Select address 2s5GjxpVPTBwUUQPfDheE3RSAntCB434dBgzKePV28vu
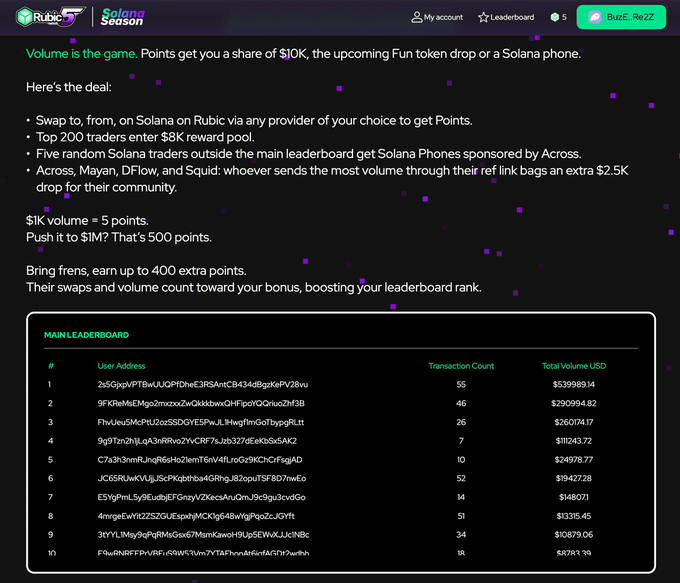The width and height of the screenshot is (680, 583). point(203,384)
